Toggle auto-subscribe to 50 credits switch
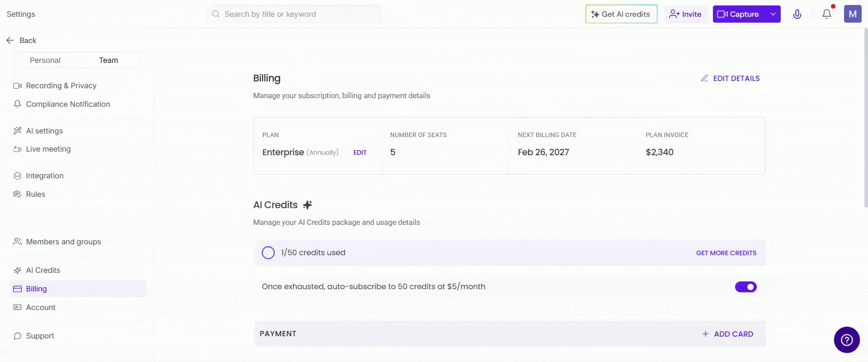This screenshot has width=868, height=362. click(745, 287)
